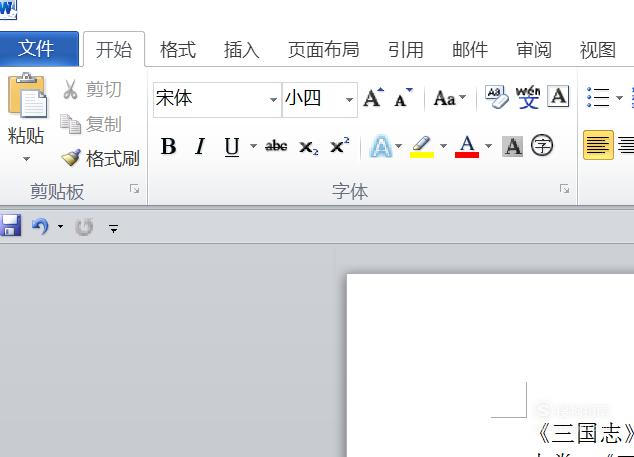The height and width of the screenshot is (457, 634).
Task: Expand the underline style dropdown arrow
Action: coord(253,146)
